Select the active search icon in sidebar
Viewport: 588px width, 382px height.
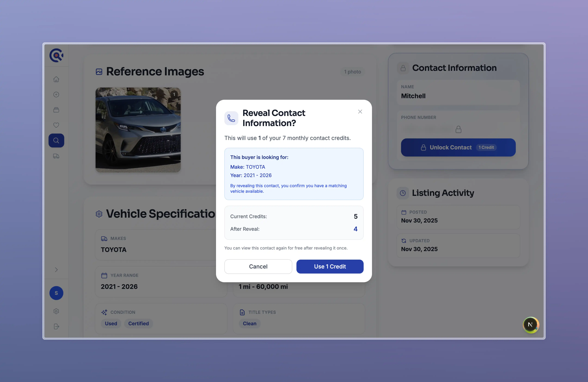pos(56,140)
